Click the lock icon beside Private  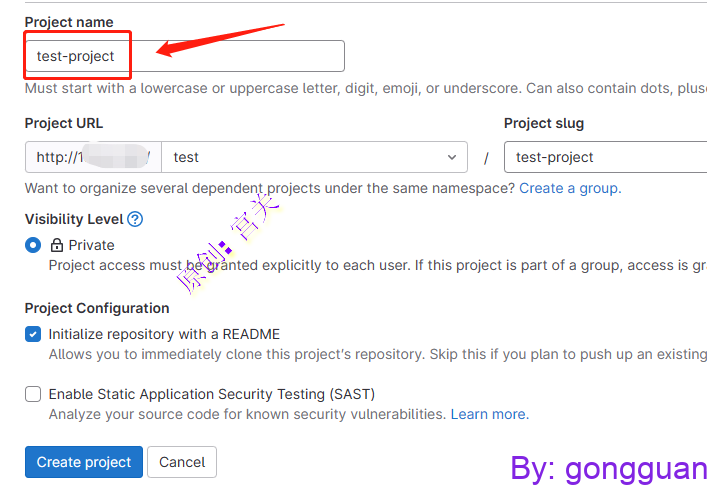pyautogui.click(x=57, y=245)
